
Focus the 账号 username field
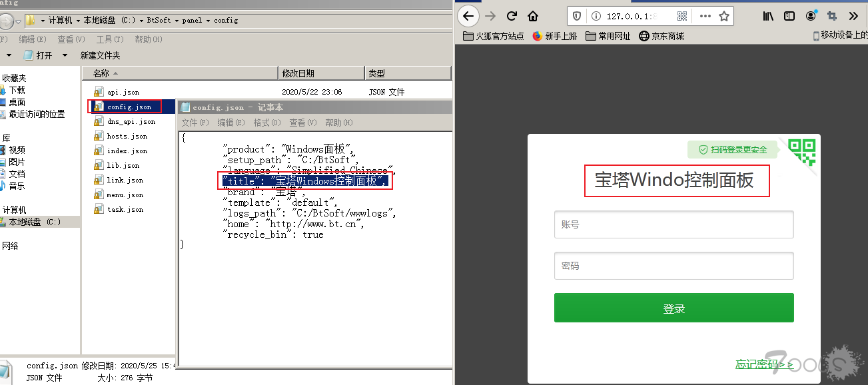pos(673,224)
